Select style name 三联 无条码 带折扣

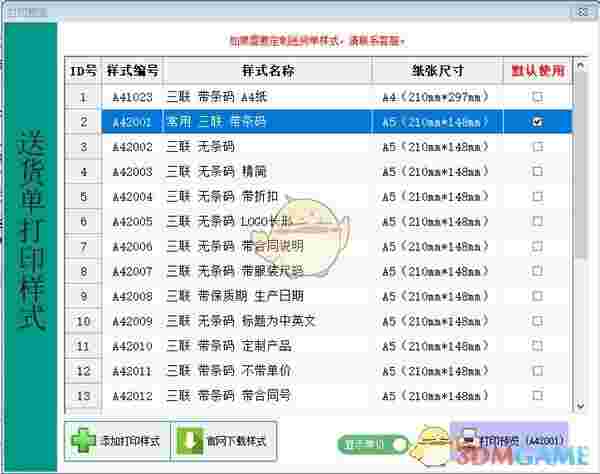(x=222, y=196)
